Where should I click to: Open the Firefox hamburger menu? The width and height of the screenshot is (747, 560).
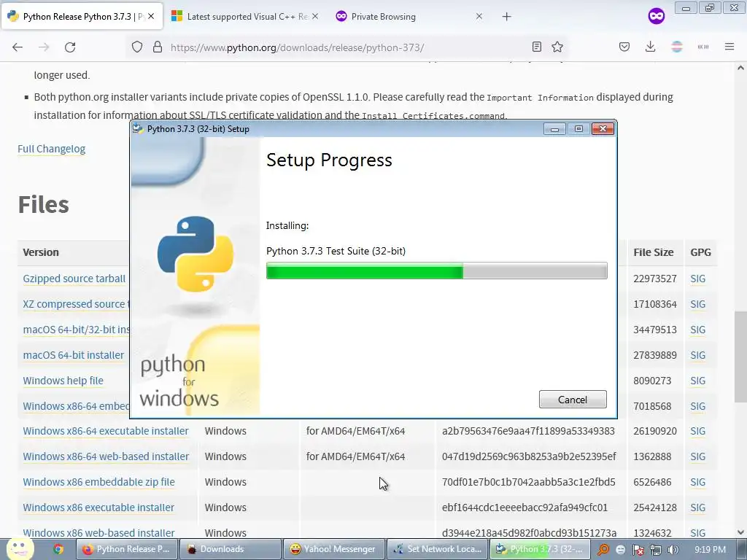[729, 47]
